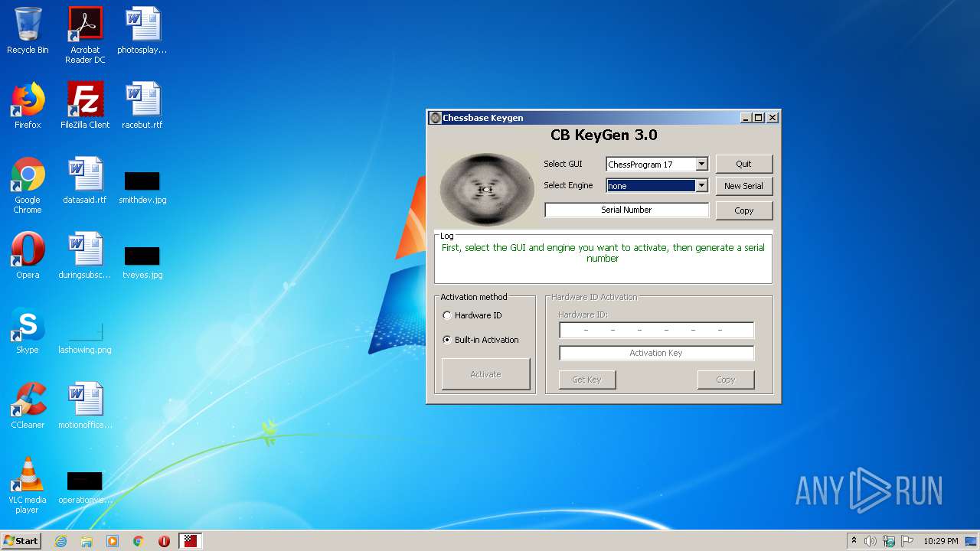Launch Google Chrome desktop shortcut

28,185
